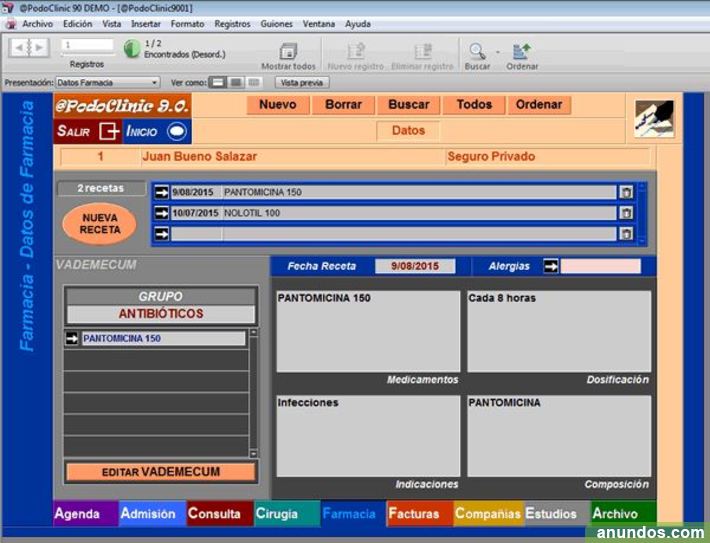The width and height of the screenshot is (710, 543).
Task: Click arrow icon of the empty recipe row
Action: point(162,234)
